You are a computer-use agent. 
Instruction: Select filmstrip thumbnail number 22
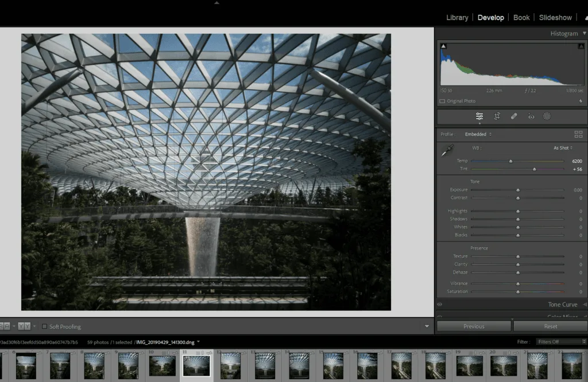pos(572,366)
